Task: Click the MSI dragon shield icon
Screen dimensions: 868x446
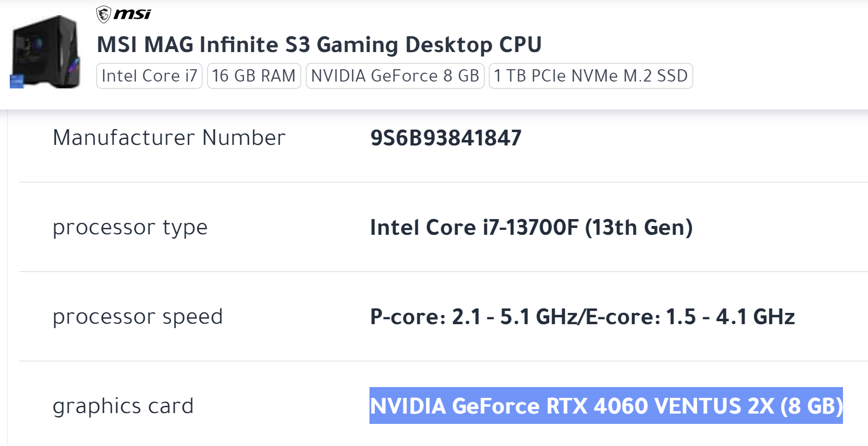Action: (104, 14)
